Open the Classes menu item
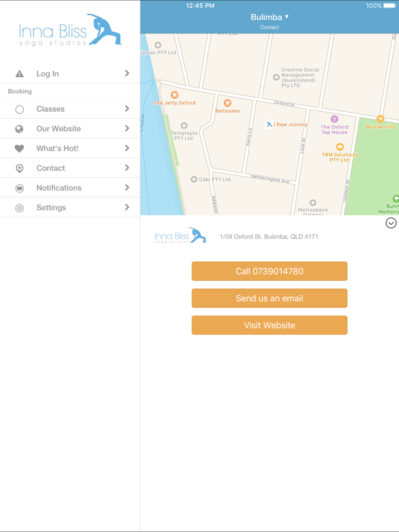399x532 pixels. tap(70, 109)
